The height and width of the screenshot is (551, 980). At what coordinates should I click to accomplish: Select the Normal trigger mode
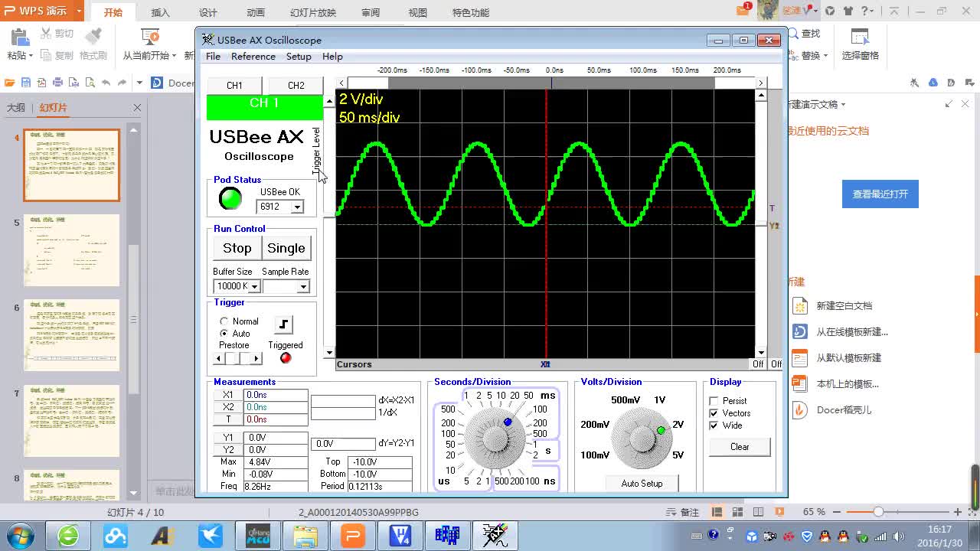tap(224, 321)
